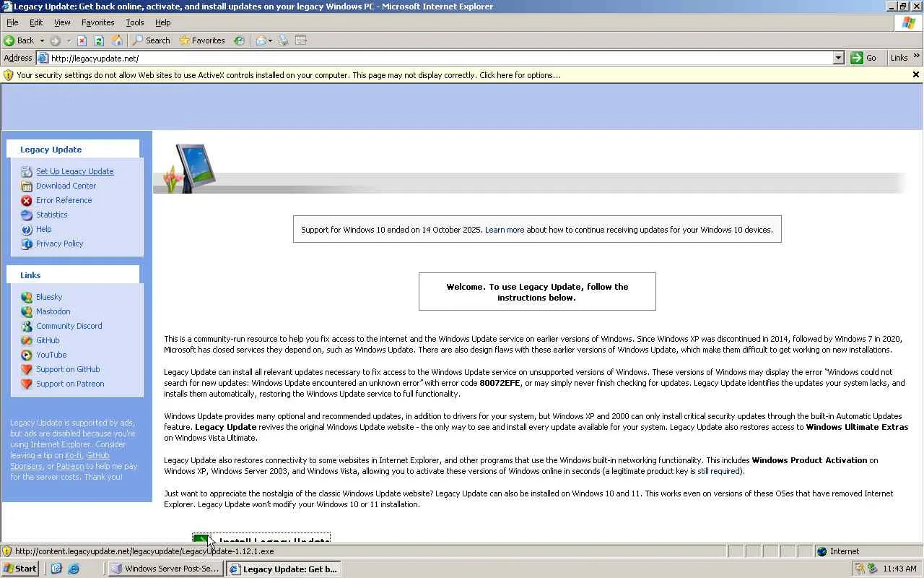Open the Mastodon link

(x=53, y=311)
